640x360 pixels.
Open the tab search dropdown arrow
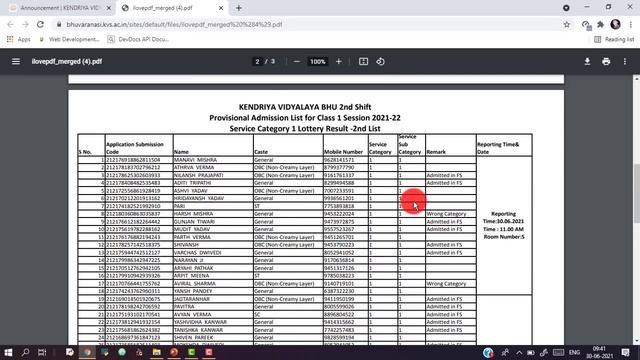566,8
